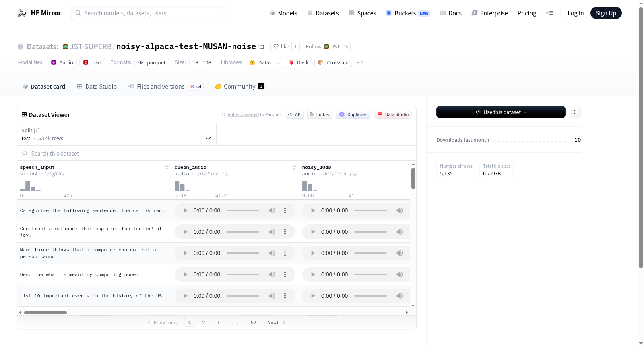This screenshot has width=644, height=347.
Task: Play noisy_10dB audio for 'Categorize the following sentence' row
Action: [313, 210]
